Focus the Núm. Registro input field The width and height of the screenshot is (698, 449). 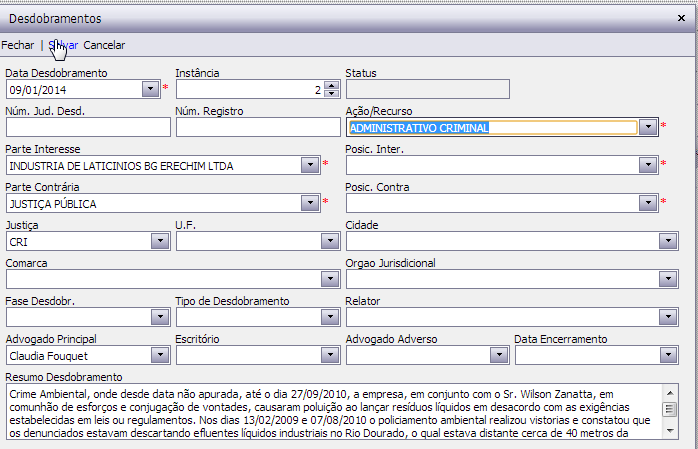tap(258, 127)
